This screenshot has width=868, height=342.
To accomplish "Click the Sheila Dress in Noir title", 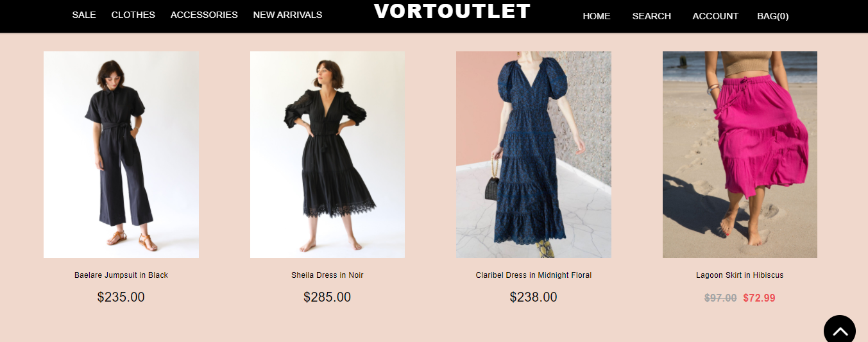I will [327, 275].
